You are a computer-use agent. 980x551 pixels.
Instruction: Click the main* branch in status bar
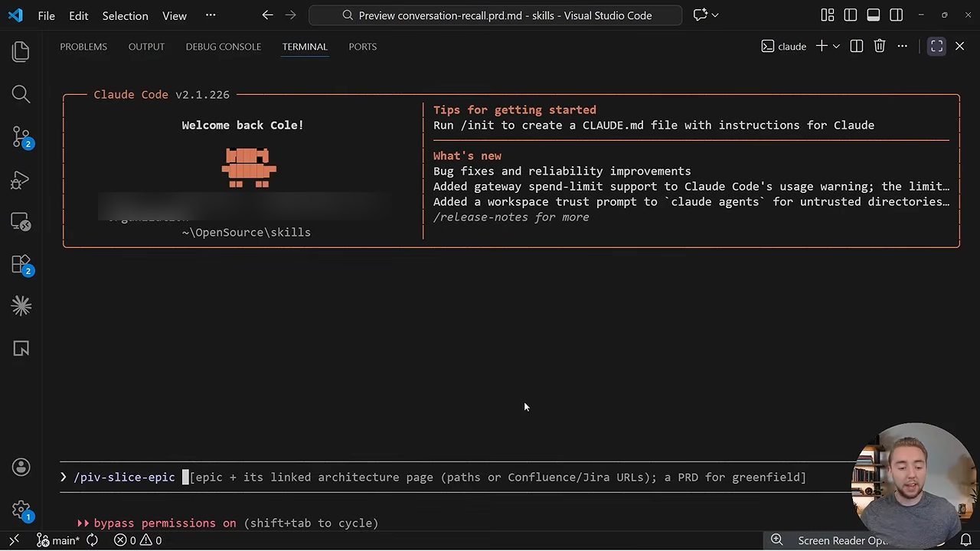click(58, 540)
